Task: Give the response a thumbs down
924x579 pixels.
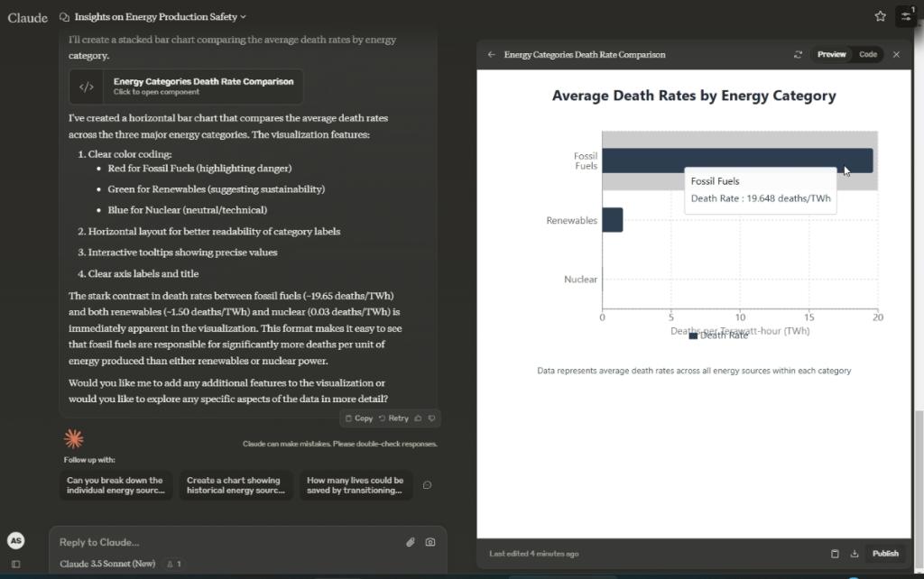Action: point(431,418)
